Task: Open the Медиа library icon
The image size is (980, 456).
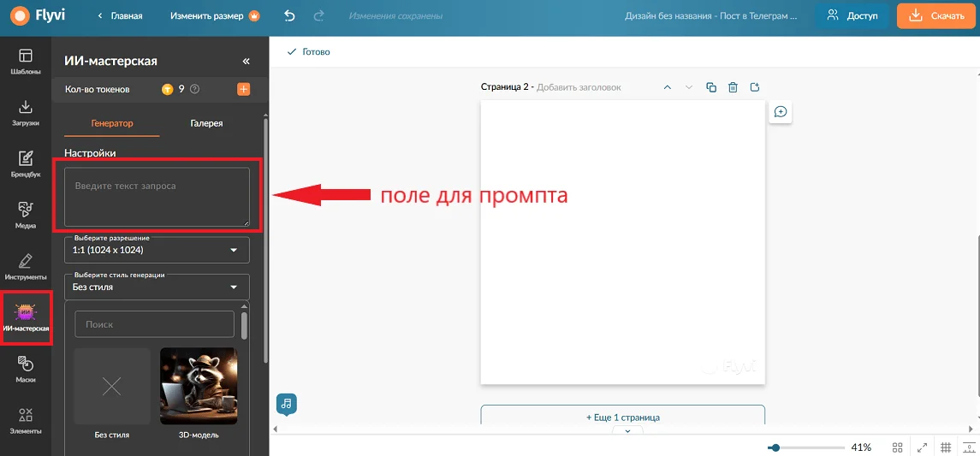Action: (26, 215)
